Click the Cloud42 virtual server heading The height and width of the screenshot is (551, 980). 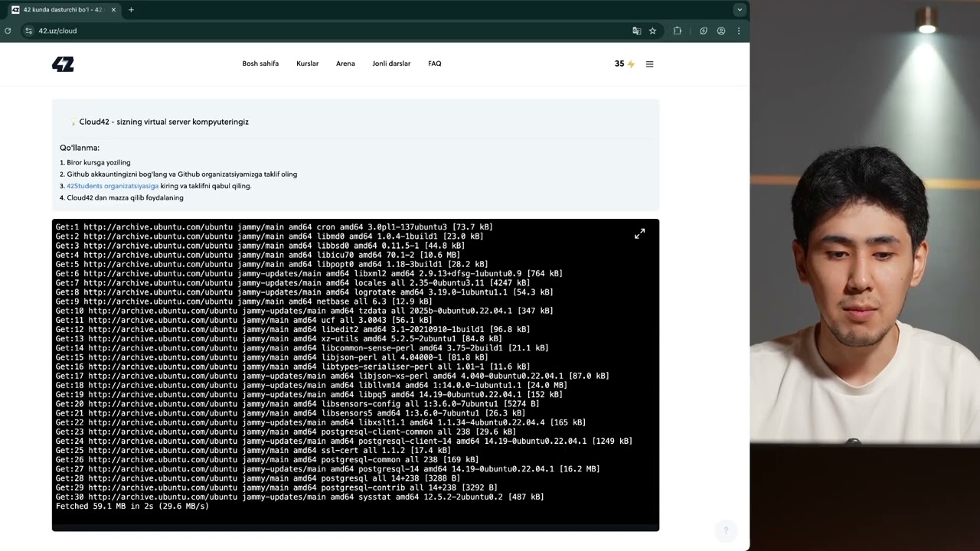pos(164,122)
